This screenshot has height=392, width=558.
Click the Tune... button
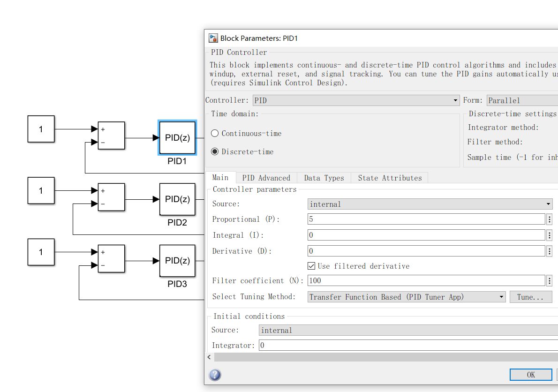[531, 297]
